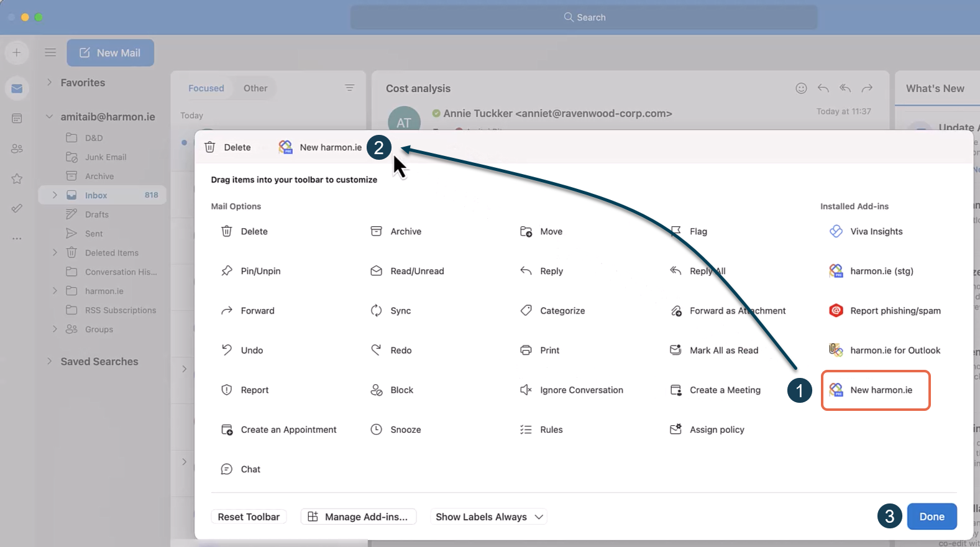The image size is (980, 547).
Task: Choose the Report option
Action: point(245,390)
